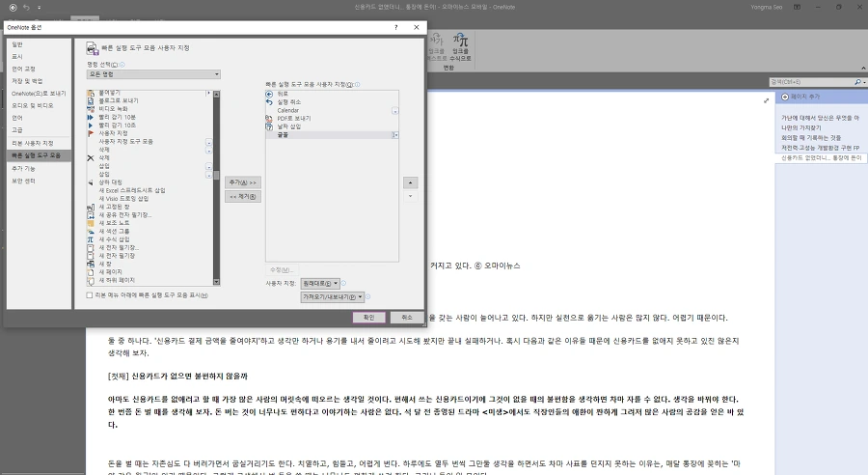
Task: Switch to OneNote(으)로 보내기 category
Action: (40, 93)
